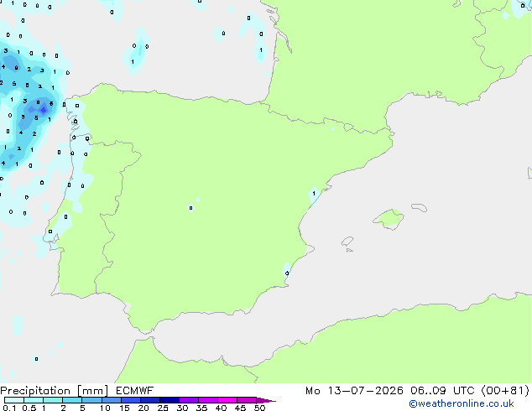Click the date "13-07-2026" text
532x411 pixels.
[365, 391]
